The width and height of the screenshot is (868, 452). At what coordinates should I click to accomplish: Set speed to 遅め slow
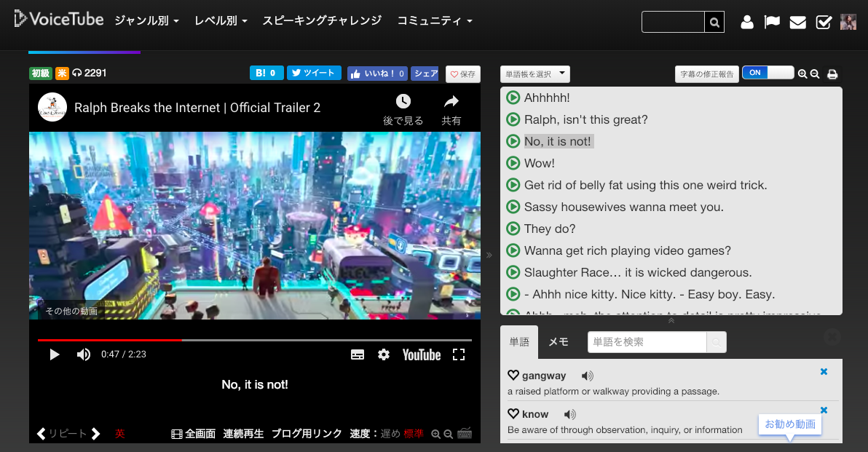(390, 434)
